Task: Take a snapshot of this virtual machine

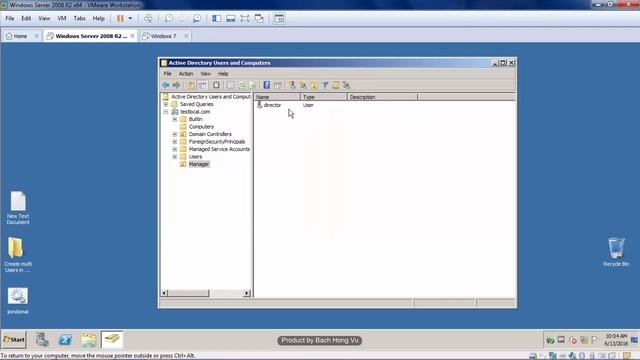Action: (x=169, y=18)
